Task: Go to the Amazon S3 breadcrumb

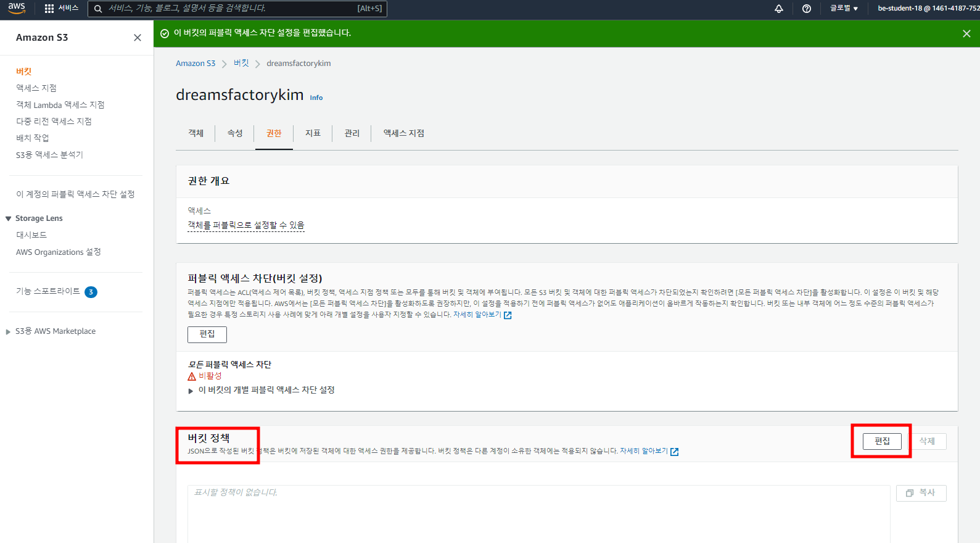Action: (196, 64)
